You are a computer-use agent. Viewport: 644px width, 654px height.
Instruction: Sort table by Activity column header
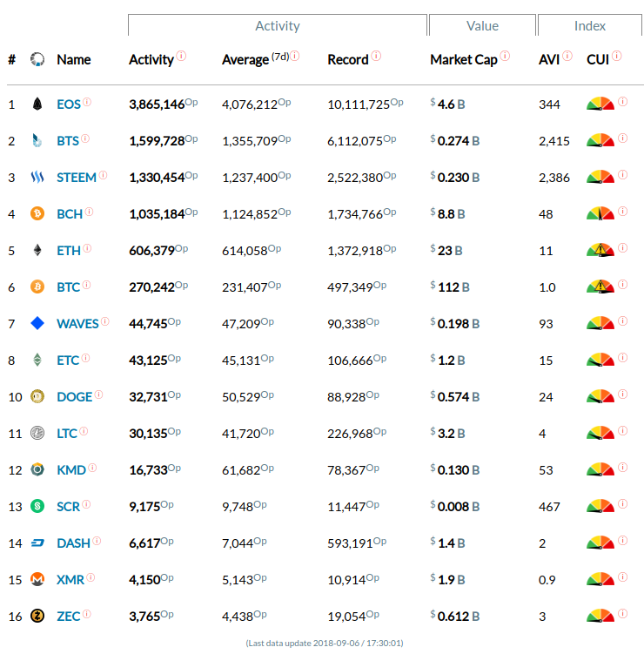pyautogui.click(x=151, y=60)
